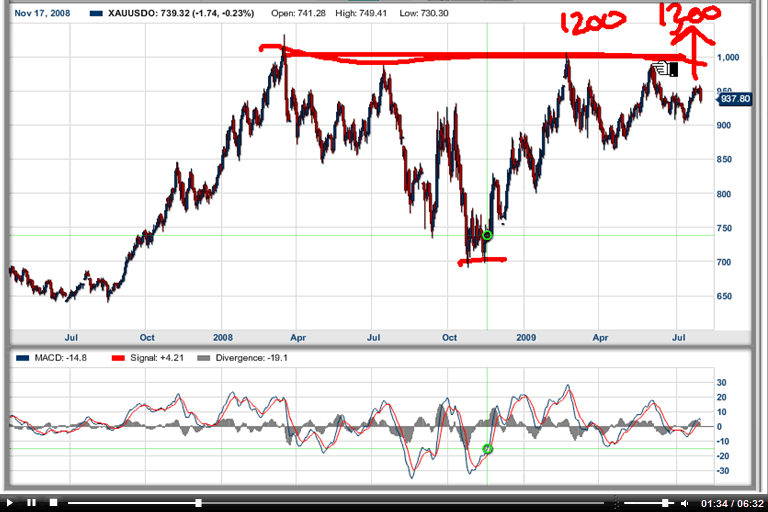This screenshot has height=512, width=768.
Task: Click the Play button in video controls
Action: point(9,503)
